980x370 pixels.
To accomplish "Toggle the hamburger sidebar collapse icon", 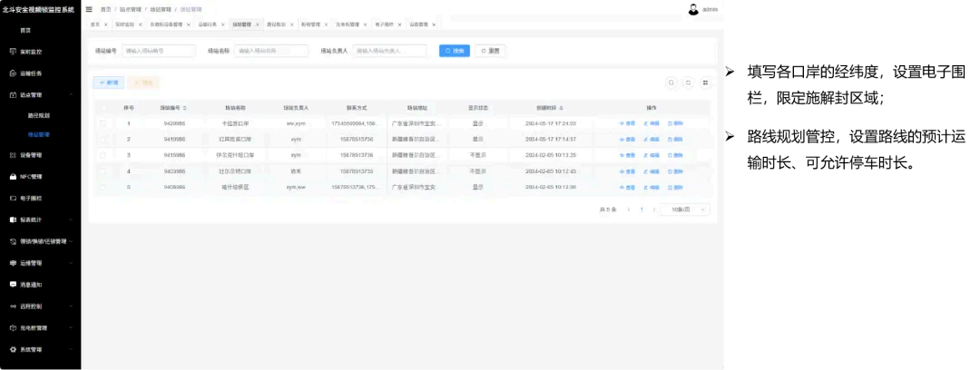I will [89, 9].
